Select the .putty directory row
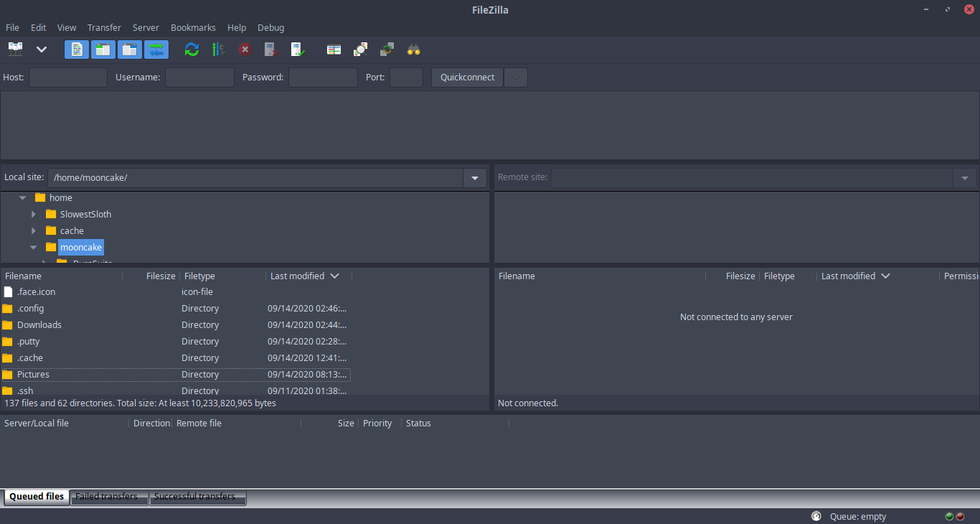 [x=176, y=342]
